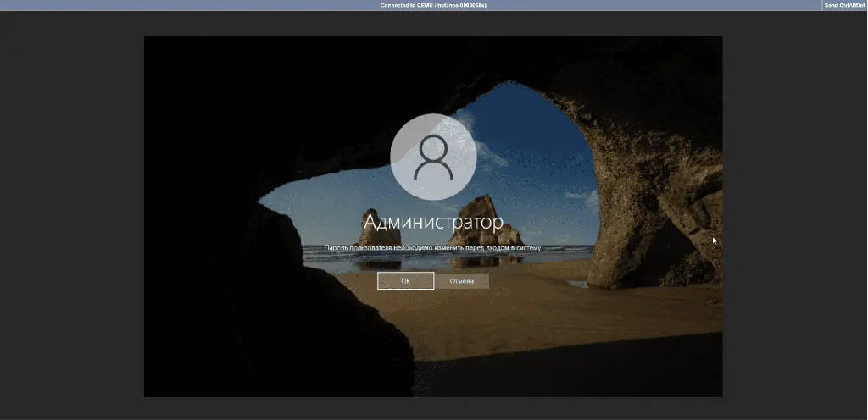Click gray strip below the remote screen
This screenshot has height=420, width=868.
click(433, 408)
